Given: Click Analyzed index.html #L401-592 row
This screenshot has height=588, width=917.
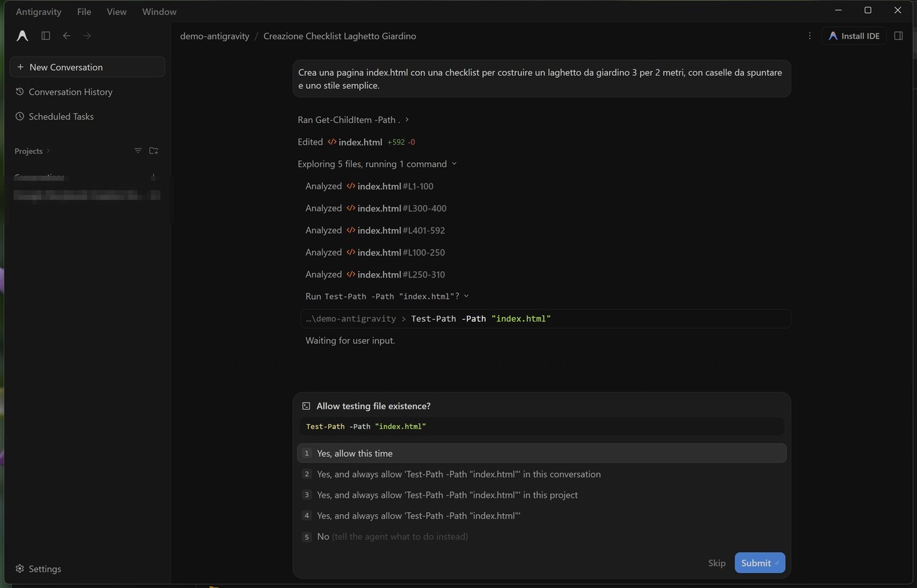Looking at the screenshot, I should (375, 230).
